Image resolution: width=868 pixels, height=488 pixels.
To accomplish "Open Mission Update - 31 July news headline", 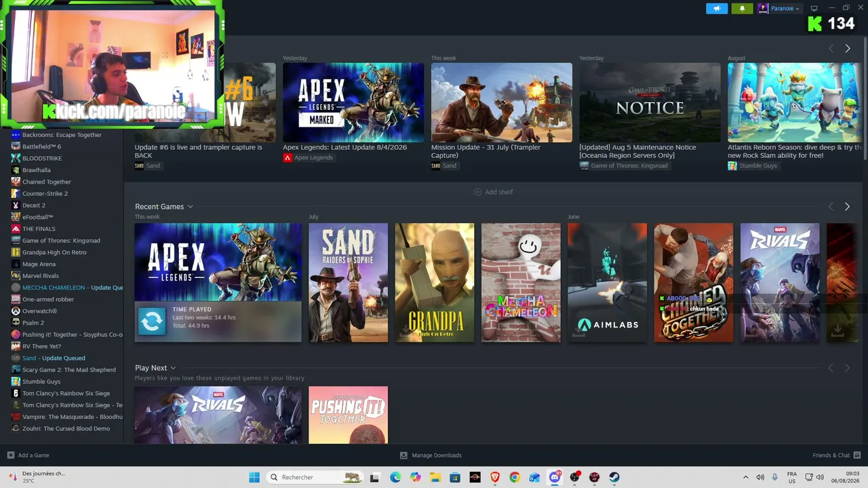I will click(486, 151).
